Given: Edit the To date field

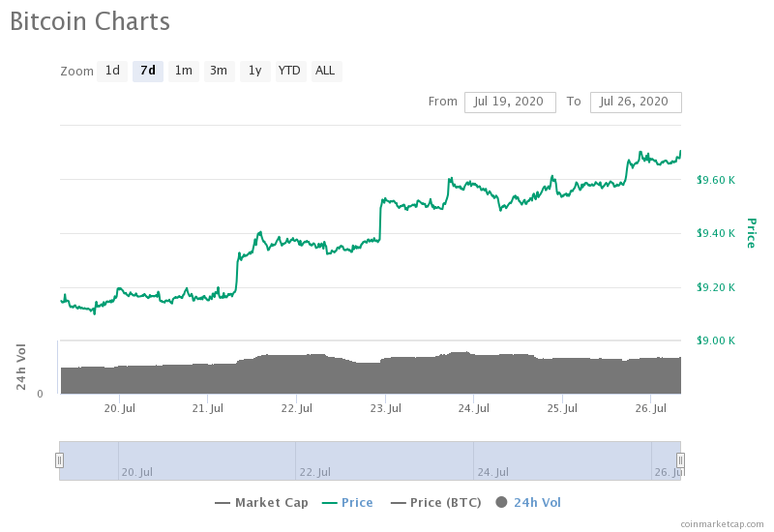Looking at the screenshot, I should pyautogui.click(x=636, y=103).
